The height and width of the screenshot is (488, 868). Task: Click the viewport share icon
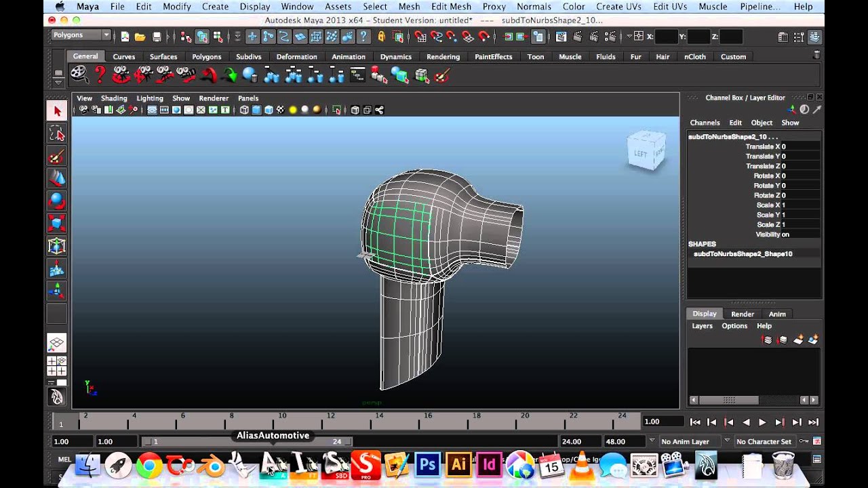(379, 110)
